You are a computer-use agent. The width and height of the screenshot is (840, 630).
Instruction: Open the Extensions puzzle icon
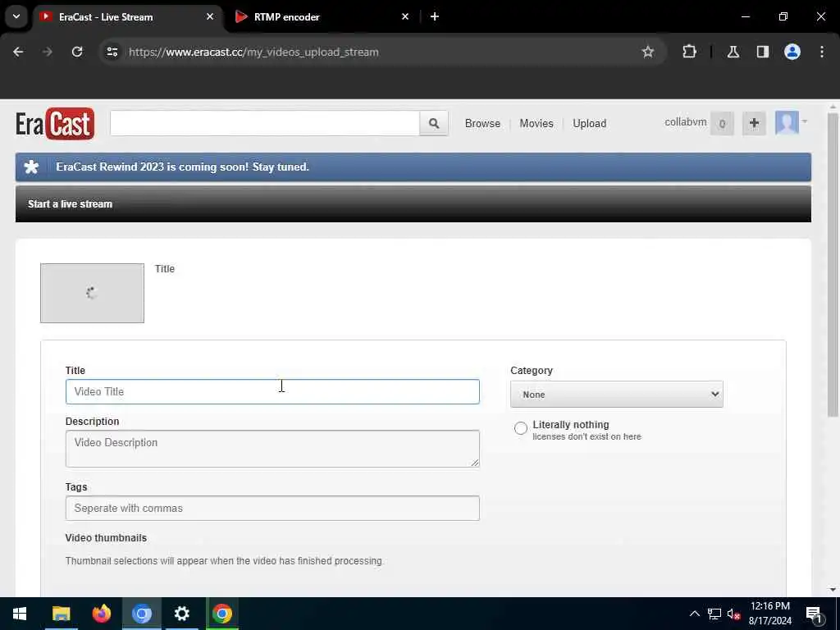pyautogui.click(x=689, y=52)
